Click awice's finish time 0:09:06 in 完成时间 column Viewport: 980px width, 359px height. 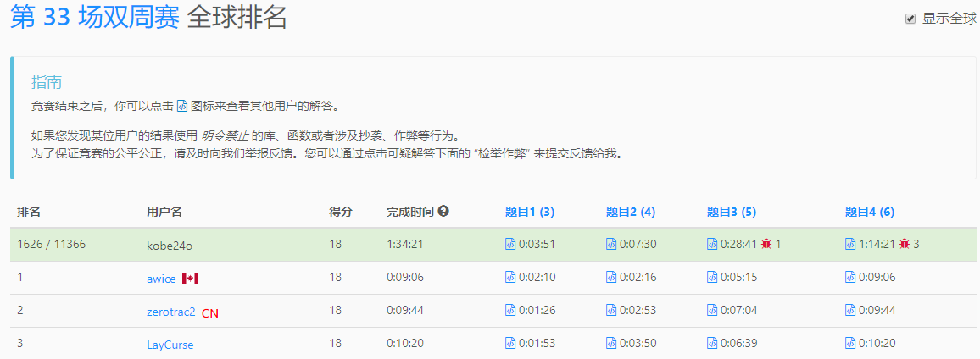pyautogui.click(x=405, y=277)
